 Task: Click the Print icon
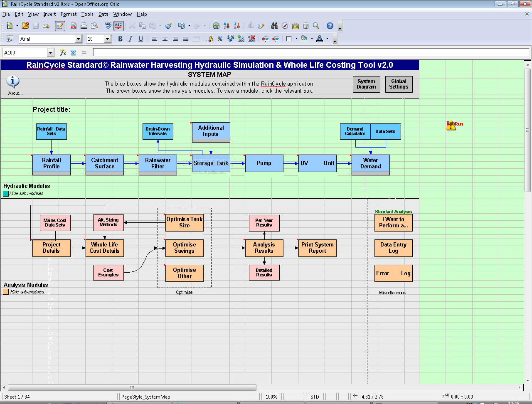pos(84,26)
